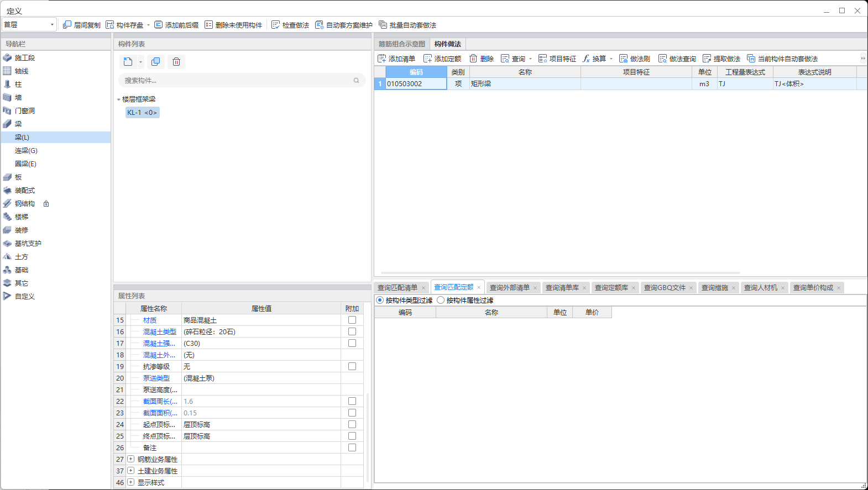Click 删除 in the 构件做法 toolbar
Viewport: 868px width, 490px height.
482,59
